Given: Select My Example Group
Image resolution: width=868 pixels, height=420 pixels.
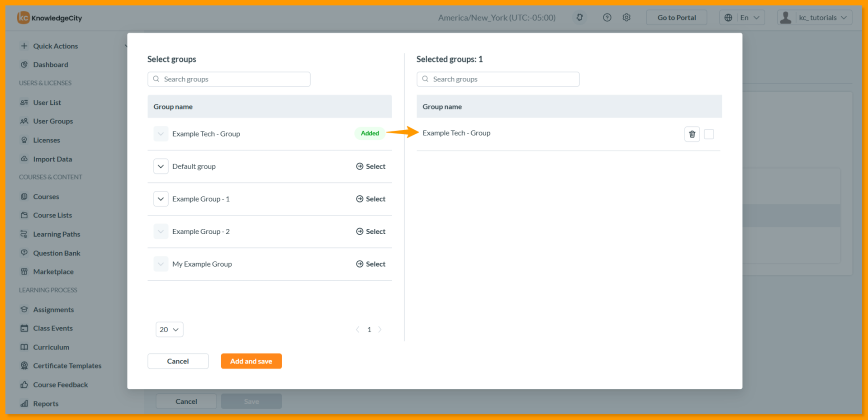Looking at the screenshot, I should 370,264.
